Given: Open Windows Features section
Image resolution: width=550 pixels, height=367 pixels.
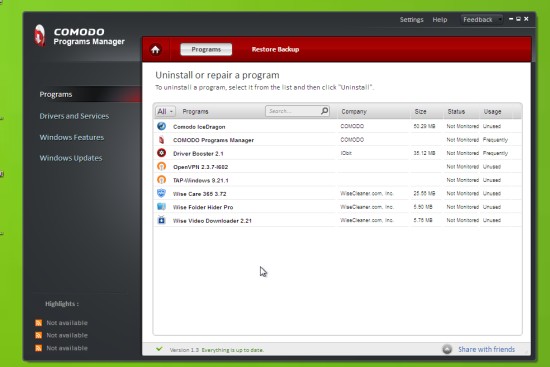Looking at the screenshot, I should click(x=72, y=138).
